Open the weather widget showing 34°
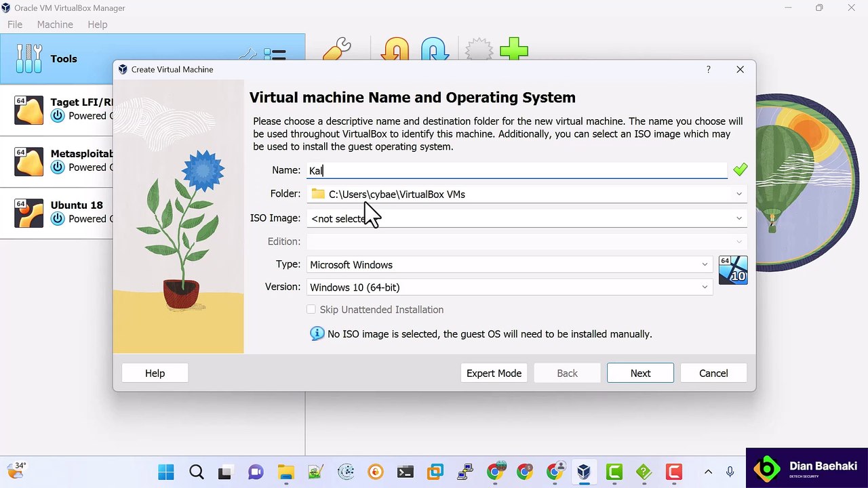868x488 pixels. (16, 470)
